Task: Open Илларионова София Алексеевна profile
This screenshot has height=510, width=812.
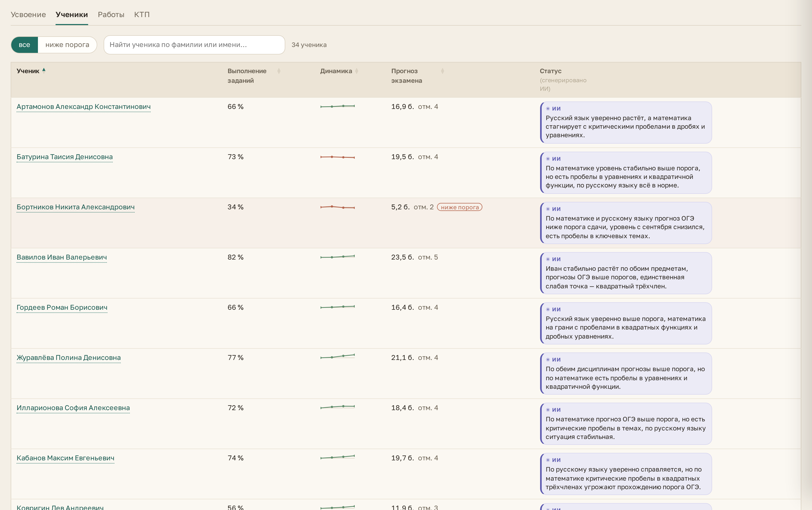Action: 73,408
